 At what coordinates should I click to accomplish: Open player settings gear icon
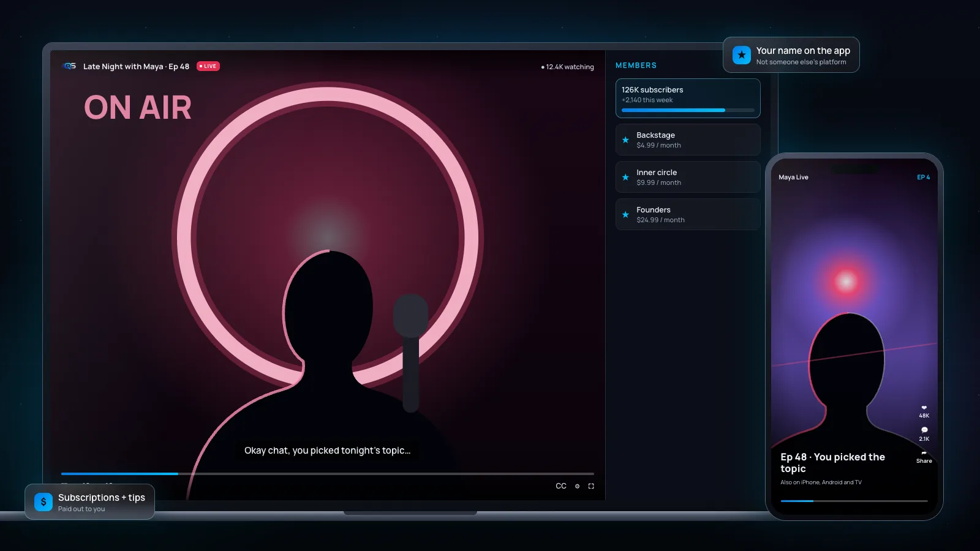click(x=577, y=486)
